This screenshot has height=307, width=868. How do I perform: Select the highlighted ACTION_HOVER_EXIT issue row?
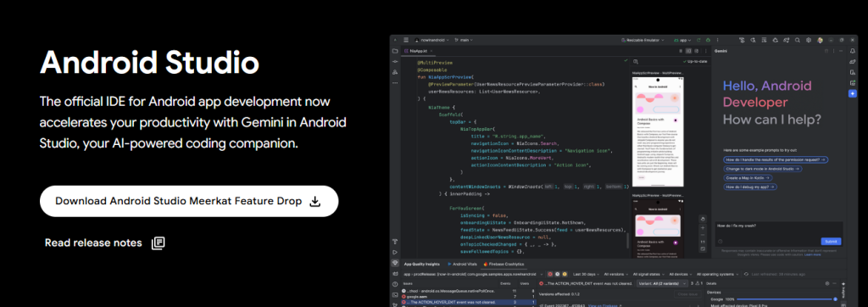pos(469,302)
